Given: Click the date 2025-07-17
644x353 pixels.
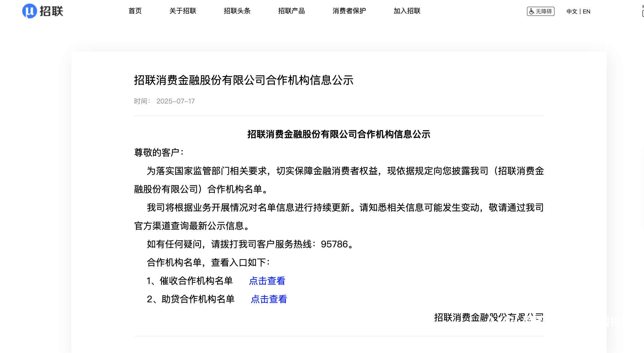Looking at the screenshot, I should [x=175, y=101].
